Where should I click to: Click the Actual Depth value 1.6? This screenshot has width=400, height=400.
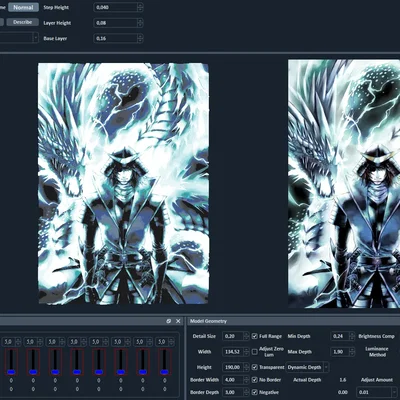click(343, 380)
